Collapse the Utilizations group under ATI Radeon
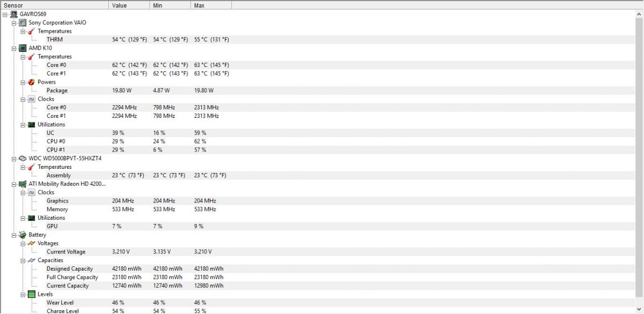Screen dimensions: 644x314 pyautogui.click(x=23, y=218)
